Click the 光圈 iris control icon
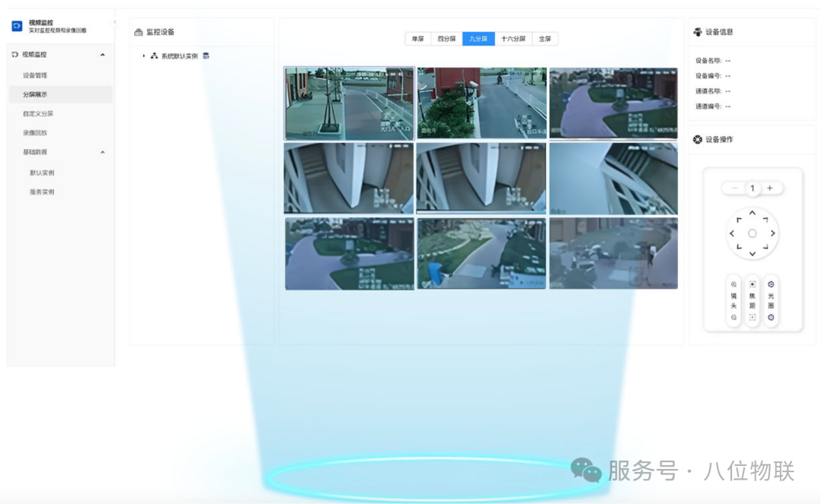 (x=772, y=283)
